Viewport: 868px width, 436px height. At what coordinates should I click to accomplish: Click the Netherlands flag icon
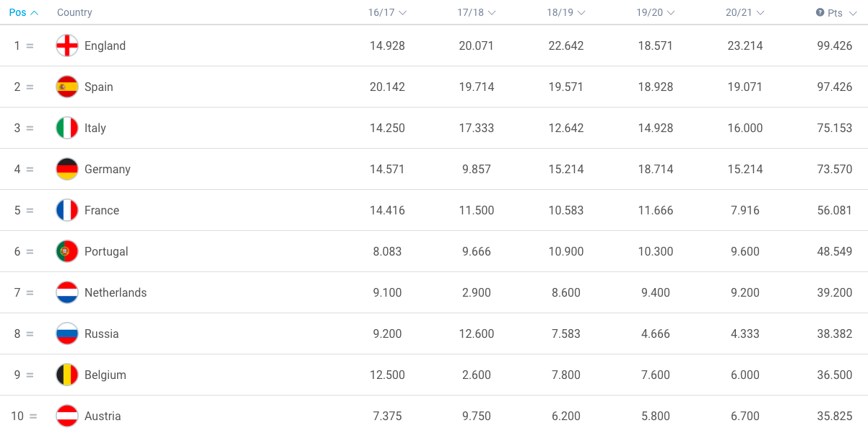67,292
